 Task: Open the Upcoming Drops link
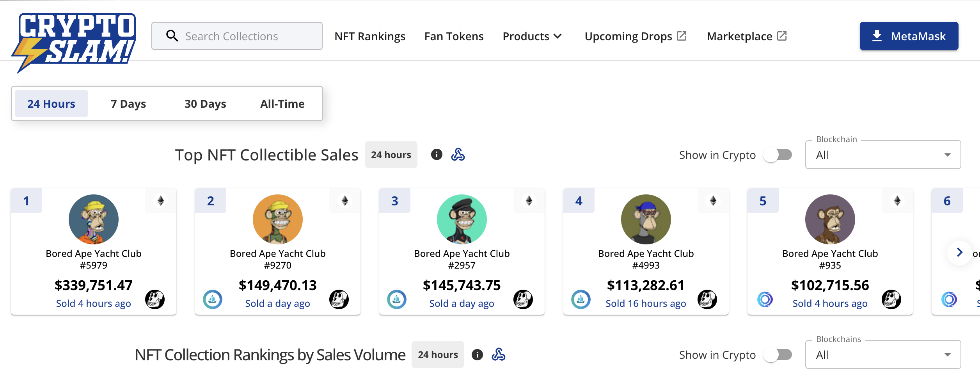[x=635, y=36]
